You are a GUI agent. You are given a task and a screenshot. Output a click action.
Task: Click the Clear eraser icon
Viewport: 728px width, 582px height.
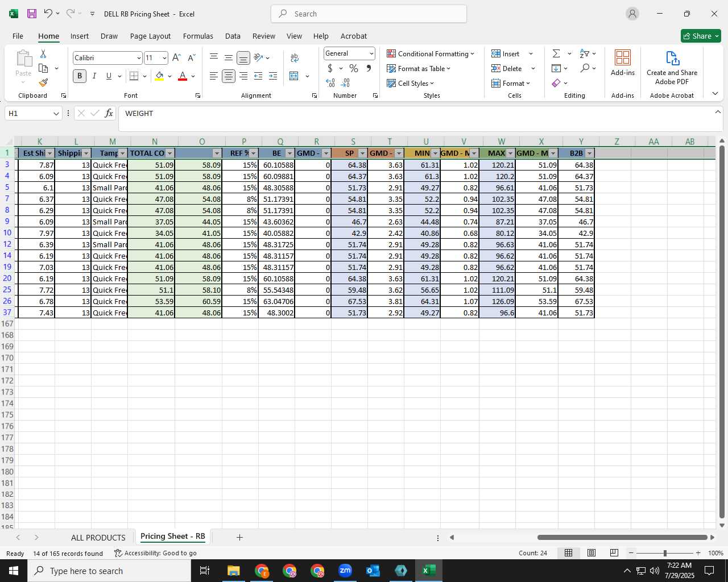(x=556, y=83)
